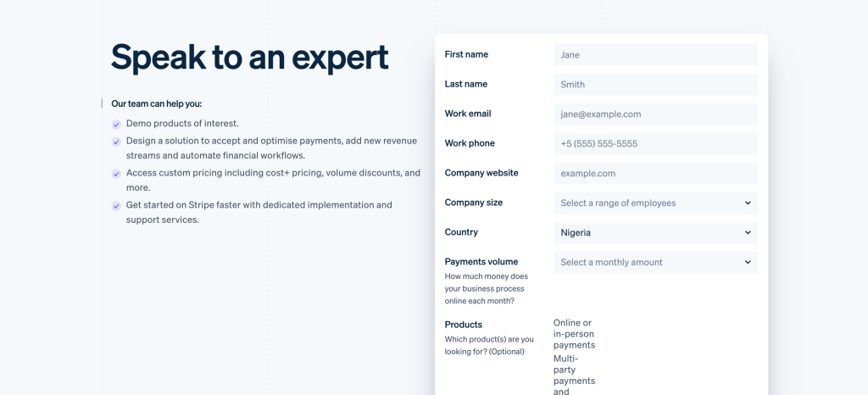Click the Speak to an expert heading
The width and height of the screenshot is (868, 395).
249,57
